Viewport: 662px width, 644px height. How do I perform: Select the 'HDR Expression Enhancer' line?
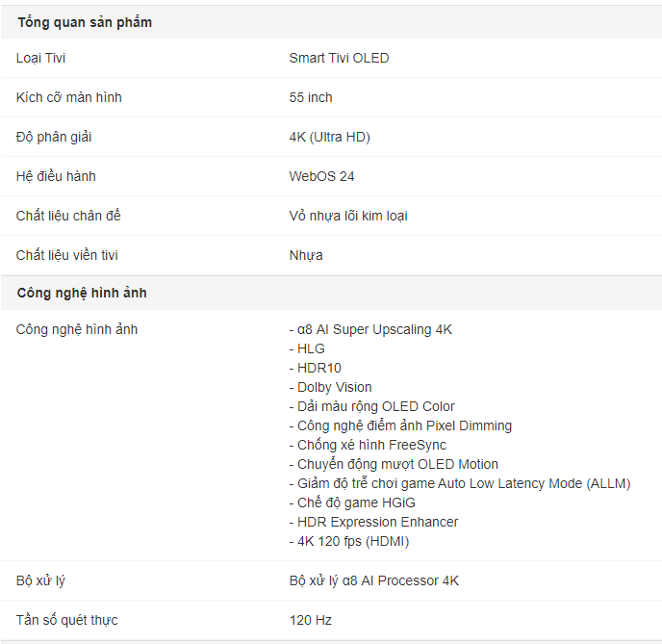[x=373, y=522]
